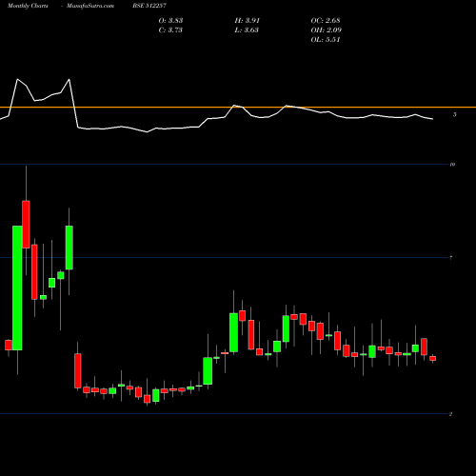Click the 'OC: 2.68' value
This screenshot has height=476, width=476.
coord(326,21)
